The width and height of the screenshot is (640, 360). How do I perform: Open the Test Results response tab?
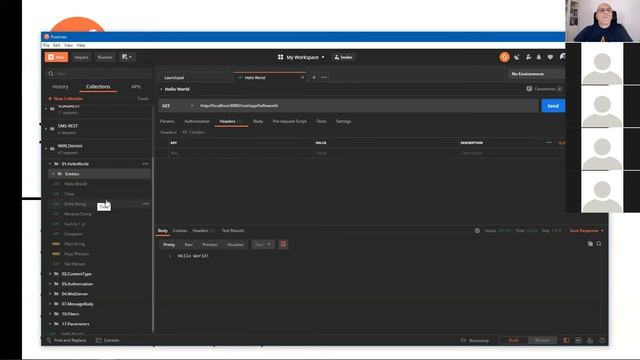(233, 231)
